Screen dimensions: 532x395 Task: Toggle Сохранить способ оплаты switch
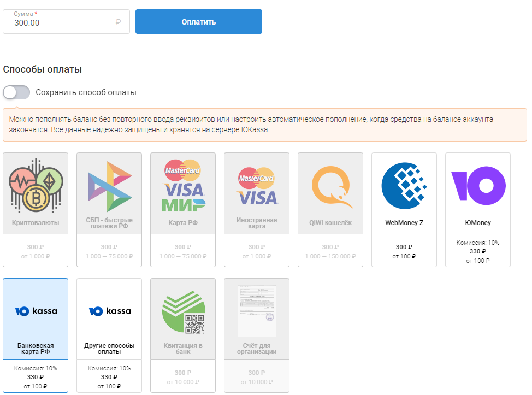coord(16,92)
